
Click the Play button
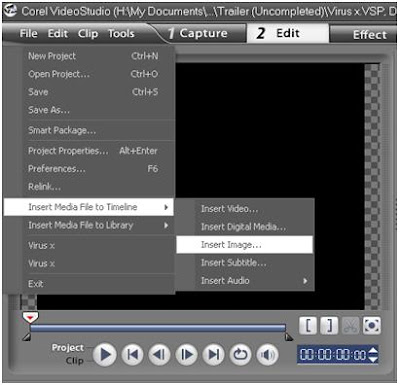click(105, 355)
